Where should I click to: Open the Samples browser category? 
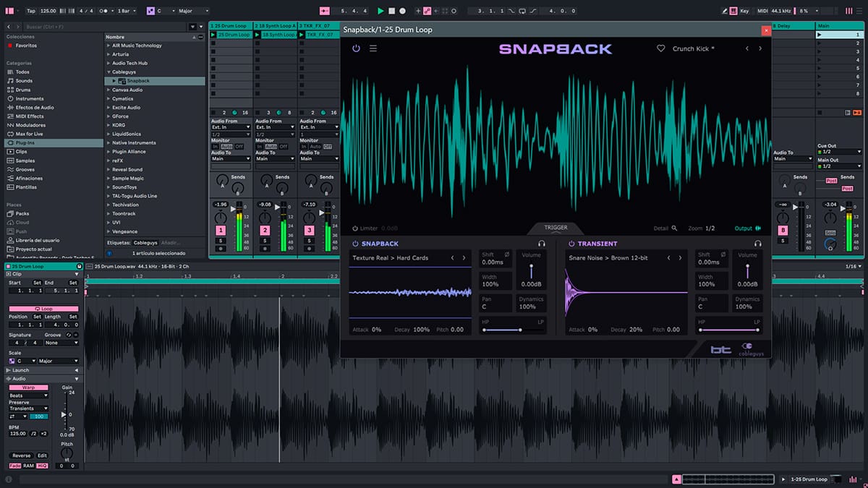[x=25, y=160]
